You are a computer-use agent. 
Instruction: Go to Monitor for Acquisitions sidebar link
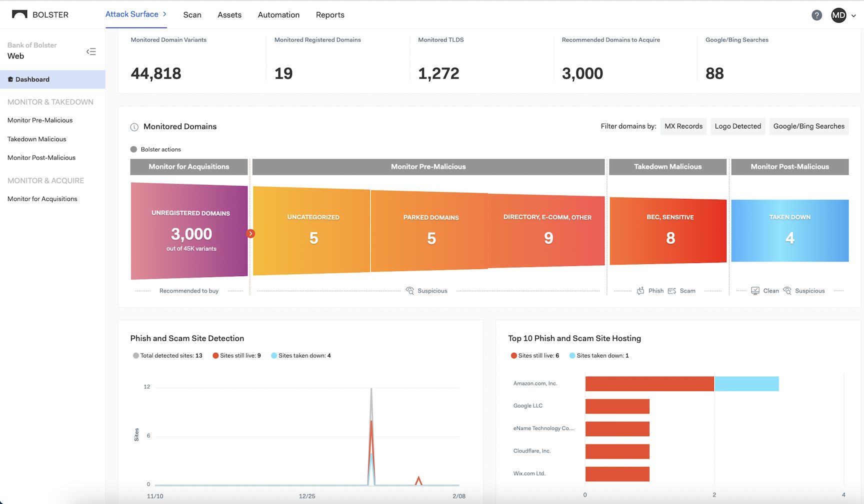[x=42, y=199]
